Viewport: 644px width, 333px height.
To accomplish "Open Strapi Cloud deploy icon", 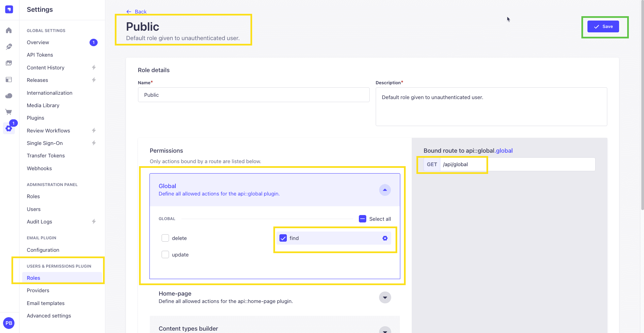I will pyautogui.click(x=9, y=96).
